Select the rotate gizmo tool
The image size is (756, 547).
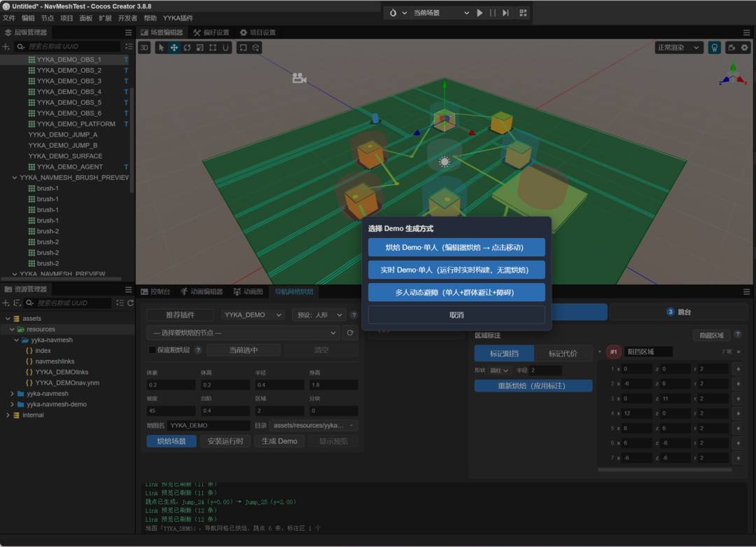click(x=187, y=47)
